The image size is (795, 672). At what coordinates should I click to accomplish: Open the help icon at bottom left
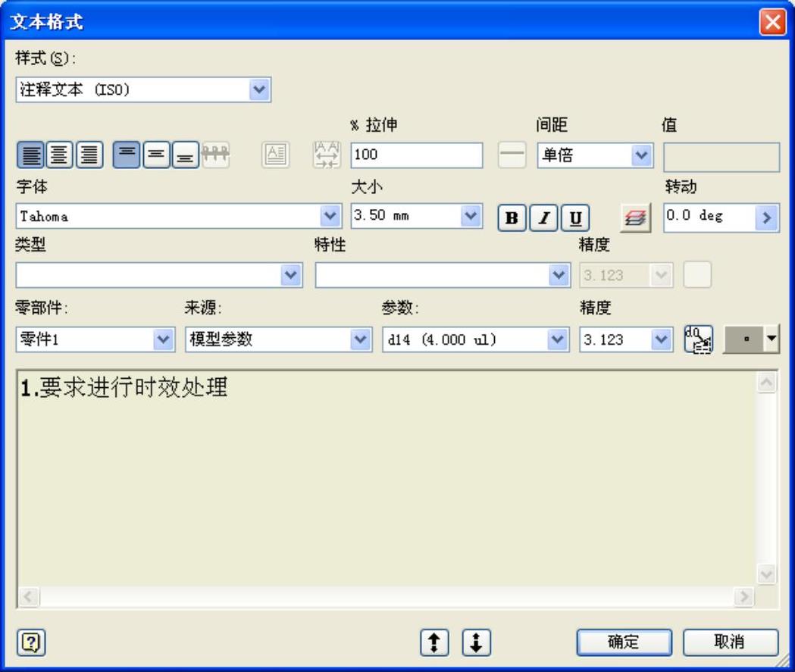click(x=31, y=642)
